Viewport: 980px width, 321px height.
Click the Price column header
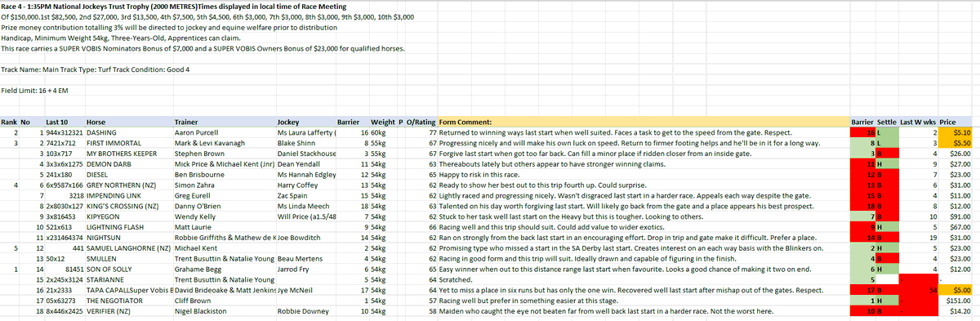click(x=947, y=122)
